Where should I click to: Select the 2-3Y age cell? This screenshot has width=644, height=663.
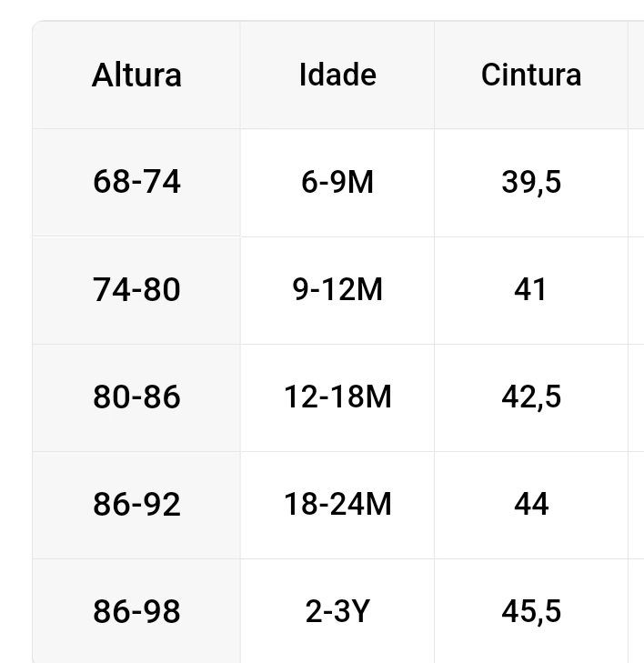pos(337,612)
